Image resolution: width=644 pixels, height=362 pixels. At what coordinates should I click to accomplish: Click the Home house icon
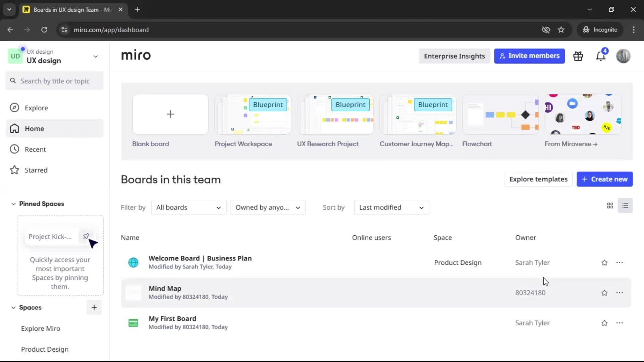click(x=14, y=128)
